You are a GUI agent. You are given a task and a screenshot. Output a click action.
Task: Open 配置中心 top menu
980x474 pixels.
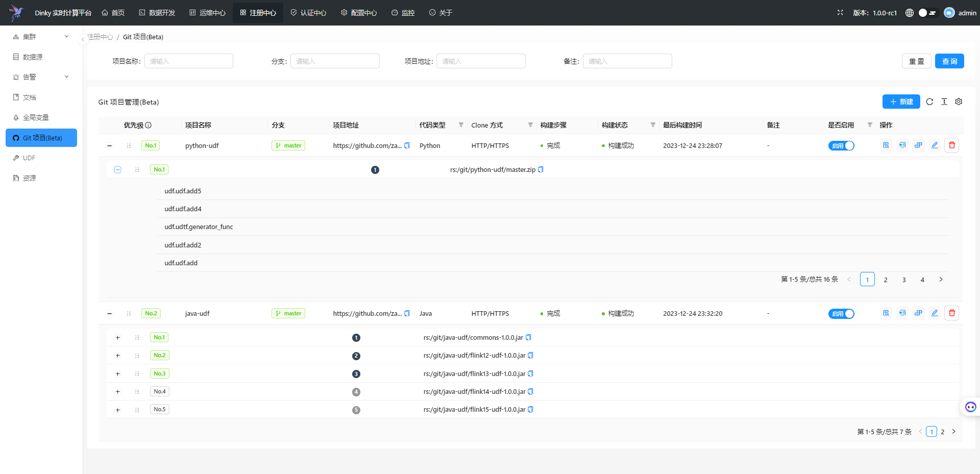pyautogui.click(x=359, y=13)
